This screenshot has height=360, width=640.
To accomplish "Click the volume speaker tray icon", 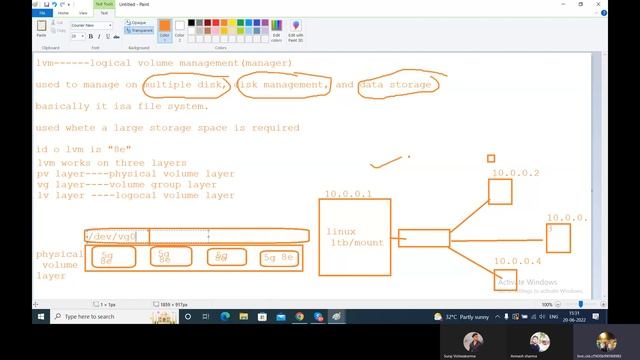I will 542,317.
